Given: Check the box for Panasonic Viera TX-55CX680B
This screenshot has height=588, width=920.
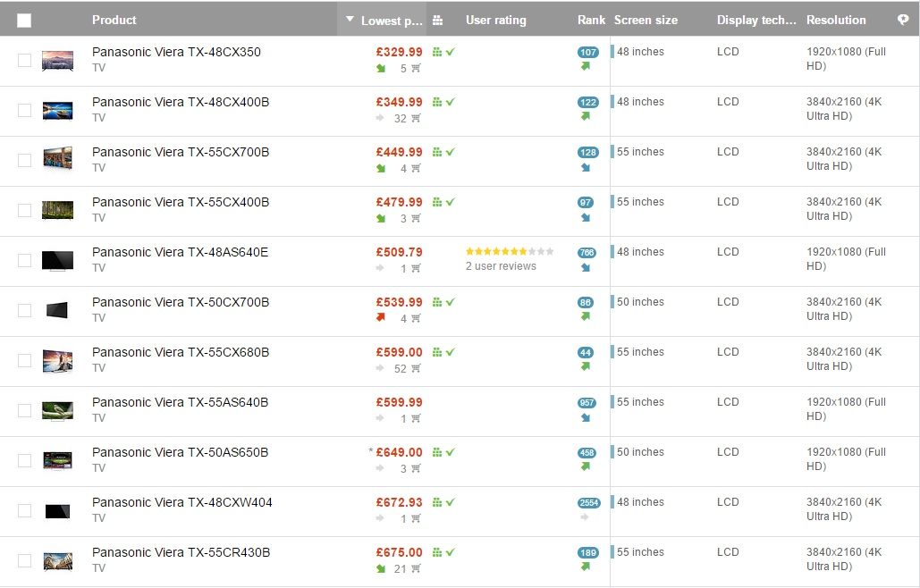Looking at the screenshot, I should [x=24, y=360].
